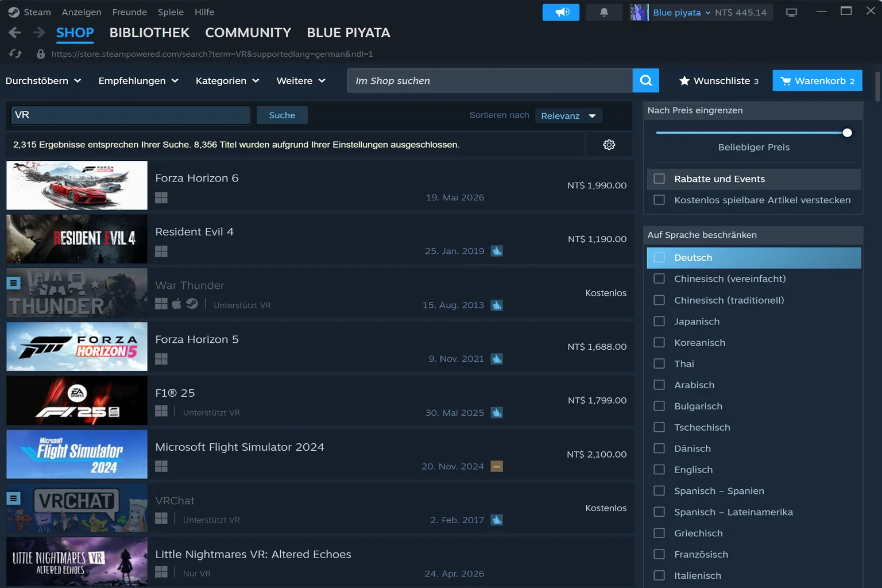This screenshot has height=588, width=882.
Task: Click the library list icon on VRChat
Action: [14, 498]
